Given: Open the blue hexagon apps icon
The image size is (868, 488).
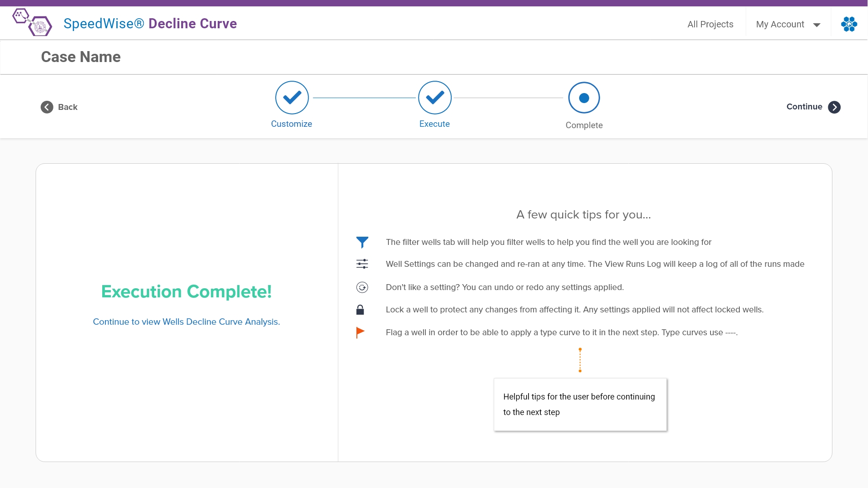Looking at the screenshot, I should [x=849, y=24].
